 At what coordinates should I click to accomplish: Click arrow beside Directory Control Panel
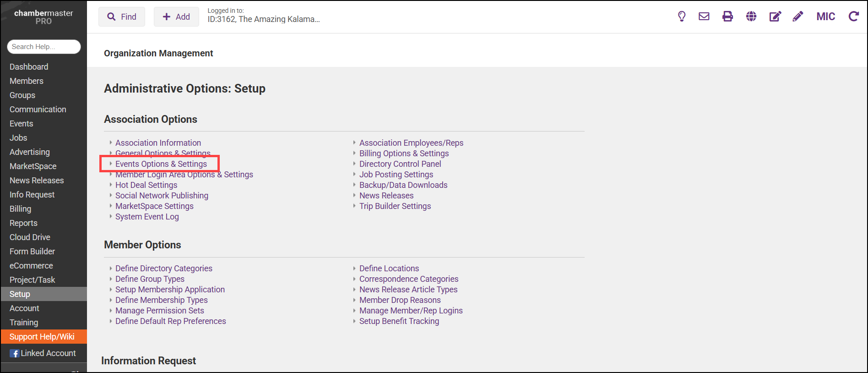click(x=354, y=164)
